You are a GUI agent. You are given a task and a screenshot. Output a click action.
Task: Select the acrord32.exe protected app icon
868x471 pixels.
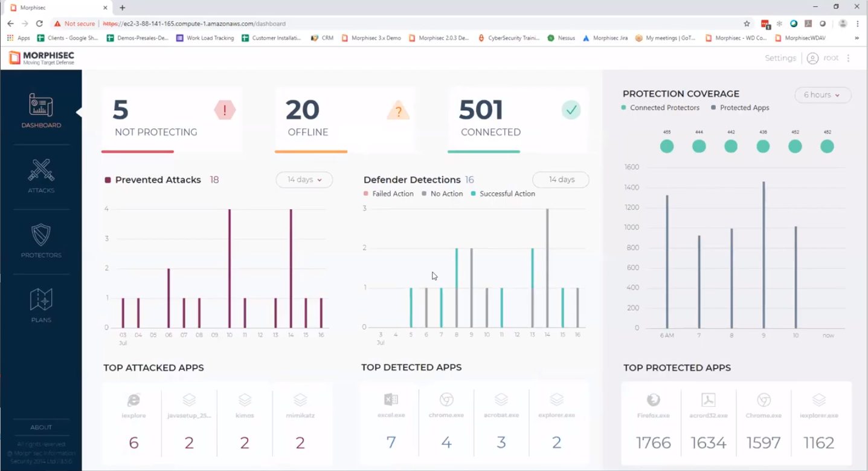709,400
